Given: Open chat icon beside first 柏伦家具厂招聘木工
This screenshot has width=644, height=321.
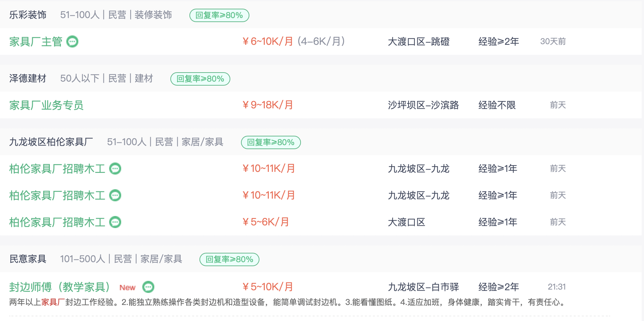Looking at the screenshot, I should (115, 169).
